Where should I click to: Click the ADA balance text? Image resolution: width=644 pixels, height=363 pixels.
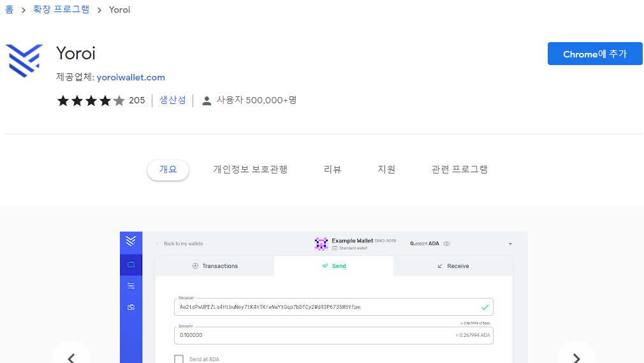click(x=425, y=244)
